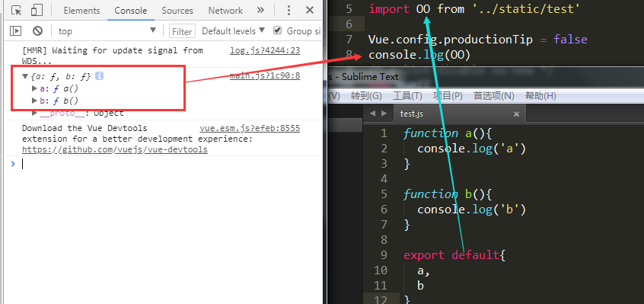Click 'function a(){' code line

[x=448, y=133]
